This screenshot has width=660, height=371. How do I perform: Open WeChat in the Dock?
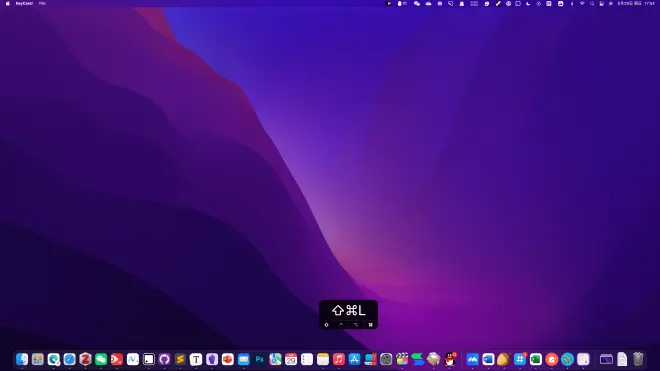click(x=101, y=359)
